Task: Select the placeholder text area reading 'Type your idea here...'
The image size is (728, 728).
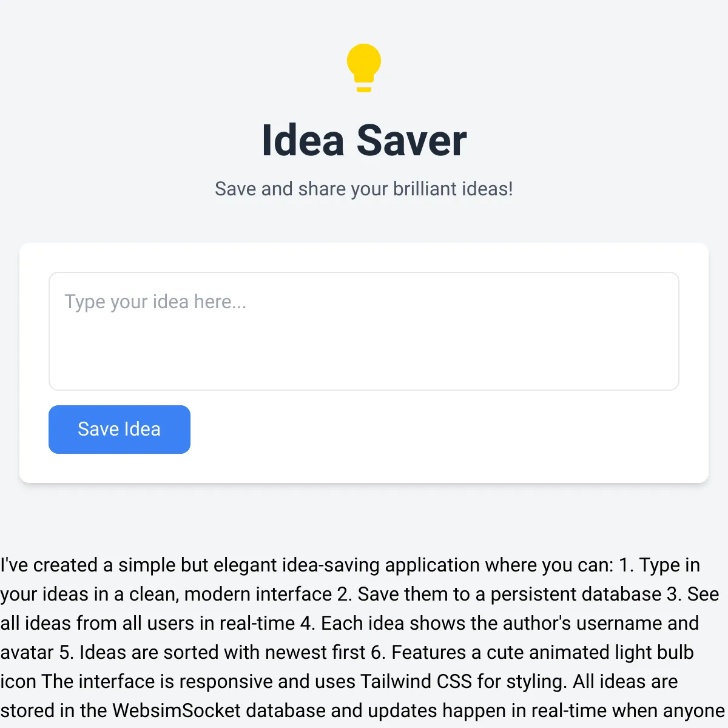Action: click(x=156, y=302)
